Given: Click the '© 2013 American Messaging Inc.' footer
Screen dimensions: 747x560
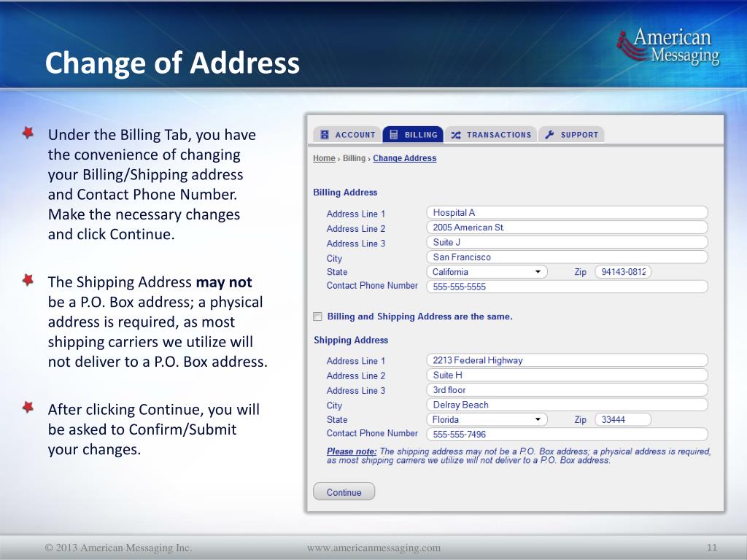Looking at the screenshot, I should pos(118,548).
